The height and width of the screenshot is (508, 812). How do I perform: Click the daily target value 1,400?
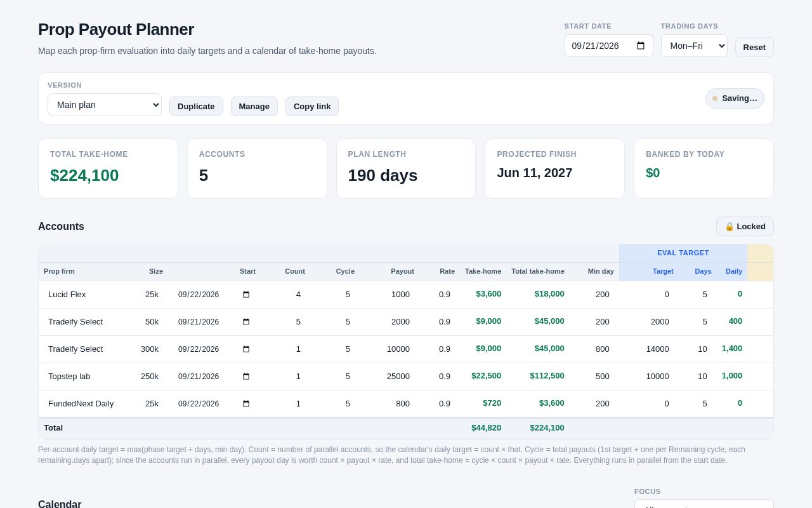pos(731,349)
